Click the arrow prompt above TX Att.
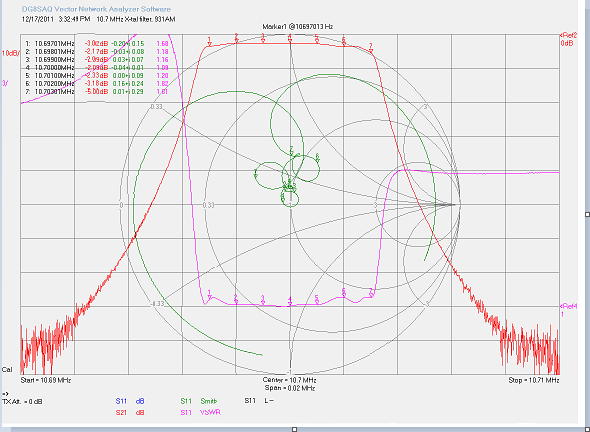Screen dimensions: 590x432 [5, 394]
